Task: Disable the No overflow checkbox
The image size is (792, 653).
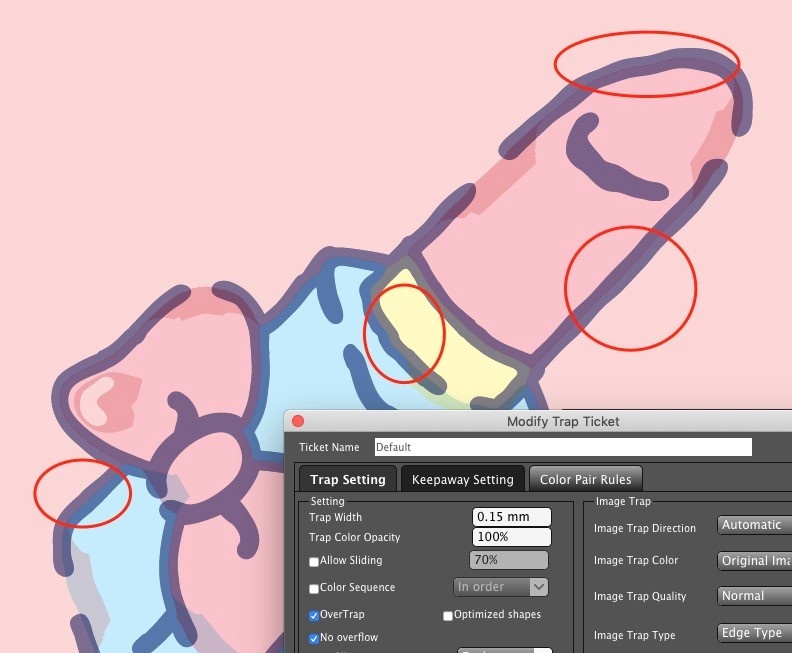Action: (315, 638)
